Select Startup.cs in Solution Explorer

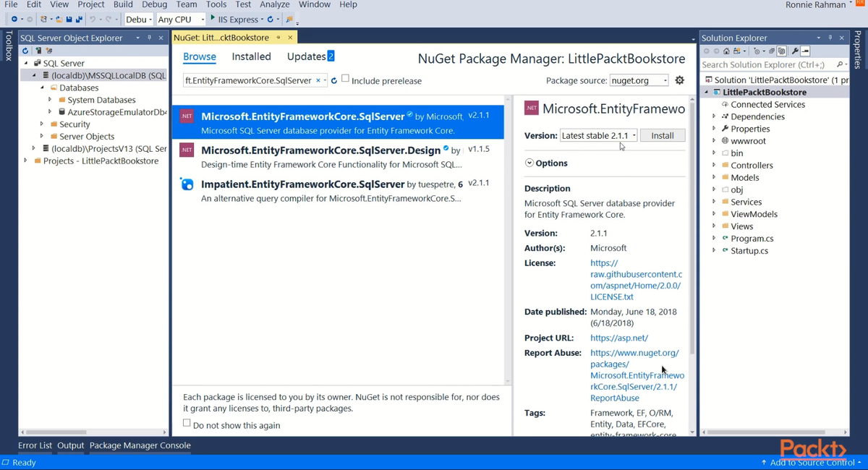[749, 250]
